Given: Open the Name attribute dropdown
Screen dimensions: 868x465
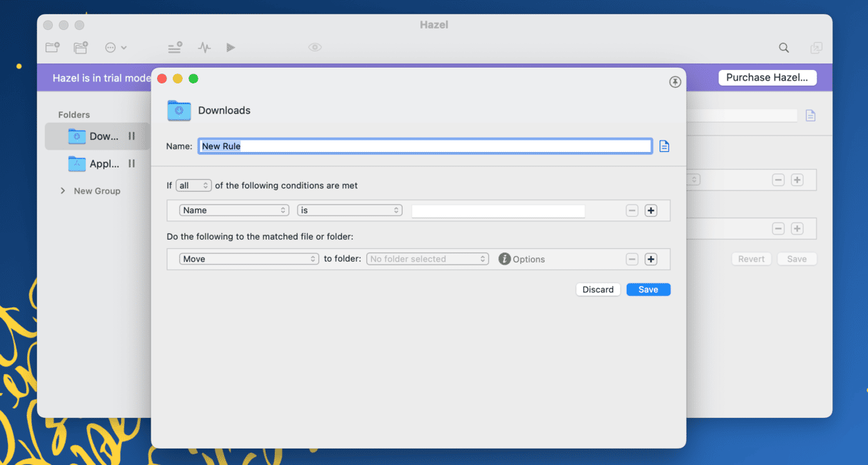Looking at the screenshot, I should coord(233,210).
